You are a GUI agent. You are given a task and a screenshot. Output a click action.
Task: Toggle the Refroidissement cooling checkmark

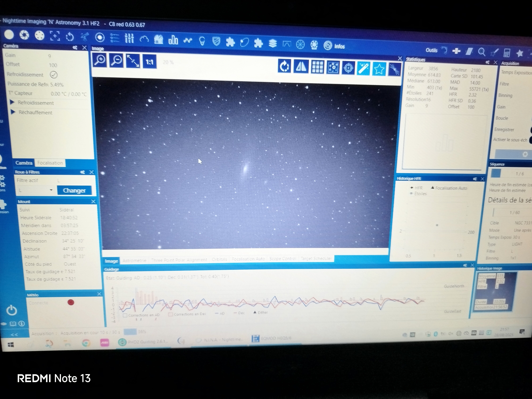54,75
